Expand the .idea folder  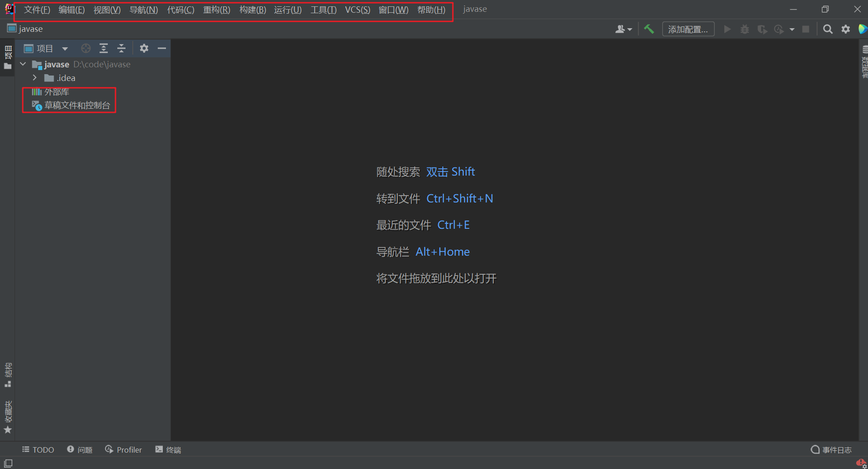pyautogui.click(x=35, y=78)
